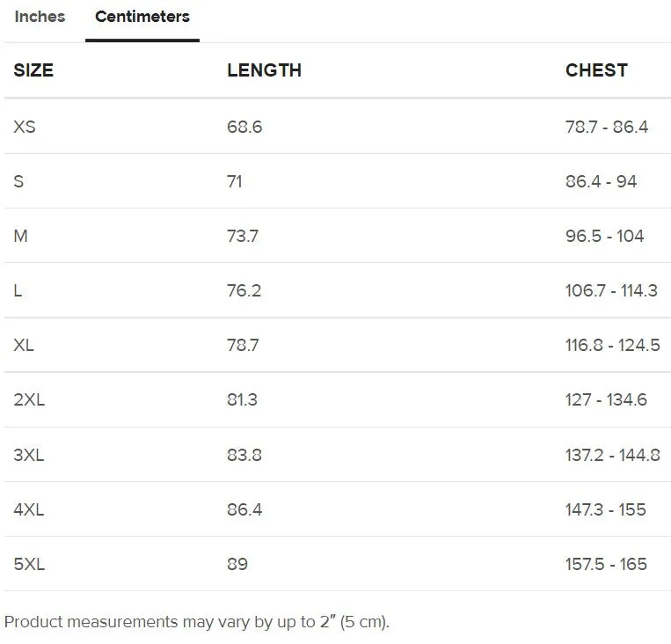671x644 pixels.
Task: Select the XL size row label
Action: click(x=24, y=345)
